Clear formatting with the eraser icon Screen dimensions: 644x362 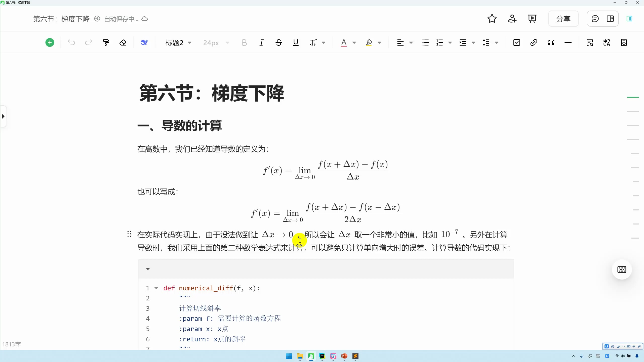[123, 42]
